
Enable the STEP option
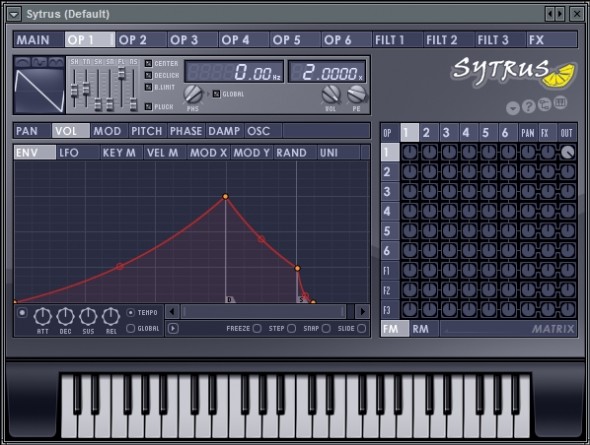(x=292, y=328)
